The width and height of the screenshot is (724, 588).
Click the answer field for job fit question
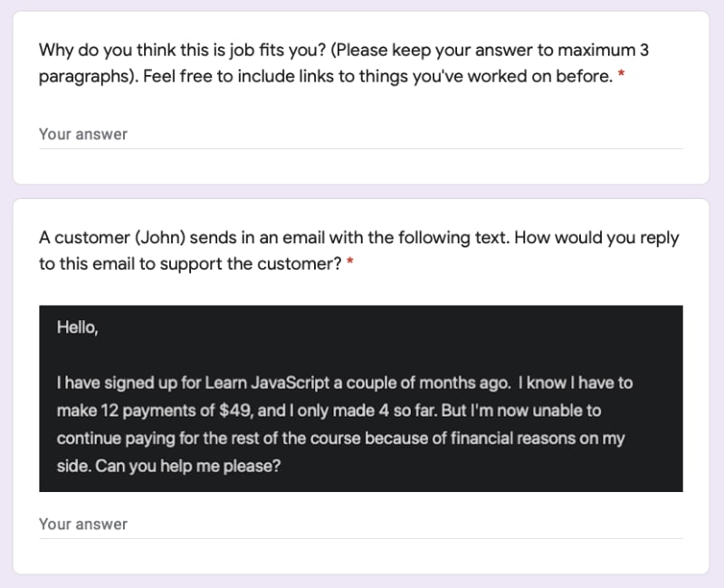click(x=360, y=135)
